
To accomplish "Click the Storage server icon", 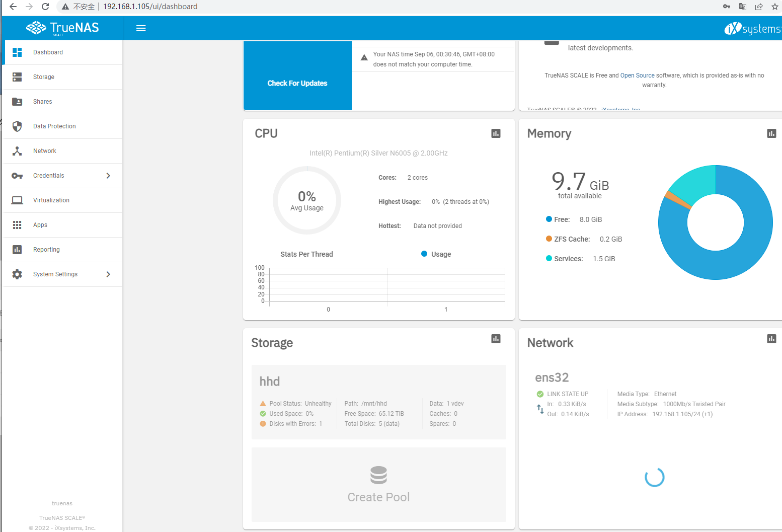I will point(17,77).
